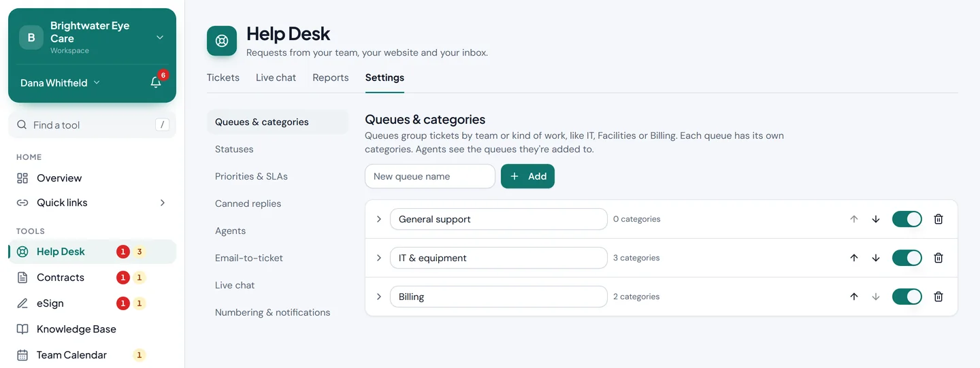Viewport: 980px width, 368px height.
Task: Open Team Calendar in sidebar
Action: click(x=92, y=355)
